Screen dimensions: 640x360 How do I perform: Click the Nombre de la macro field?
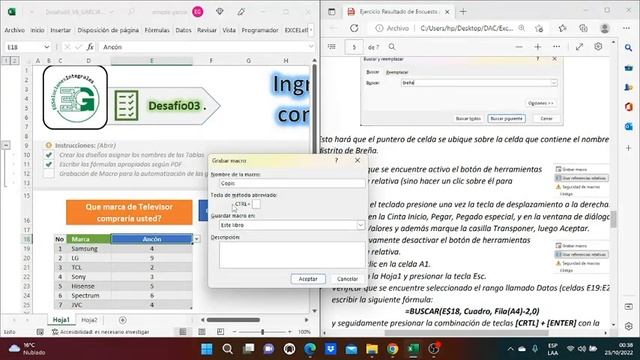tap(292, 183)
